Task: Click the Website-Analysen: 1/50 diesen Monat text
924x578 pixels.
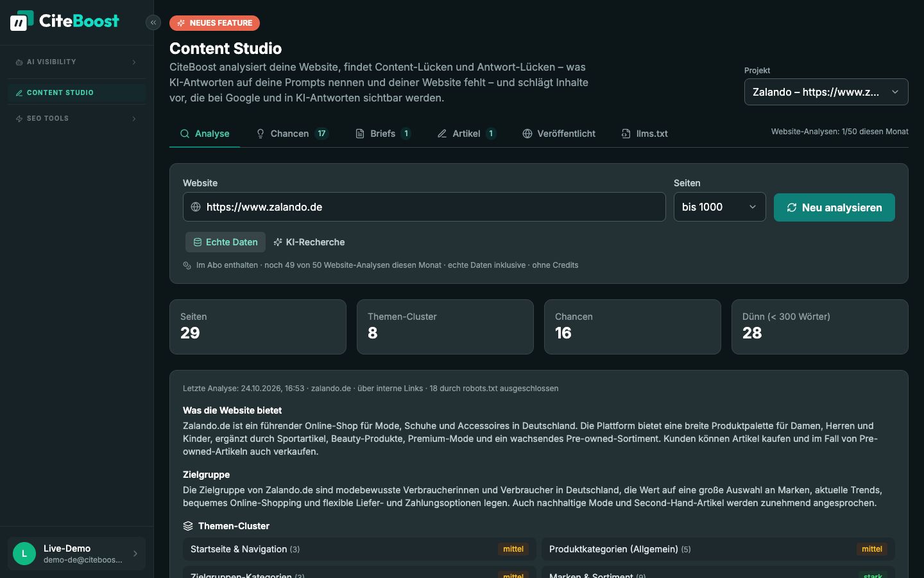Action: pyautogui.click(x=840, y=132)
